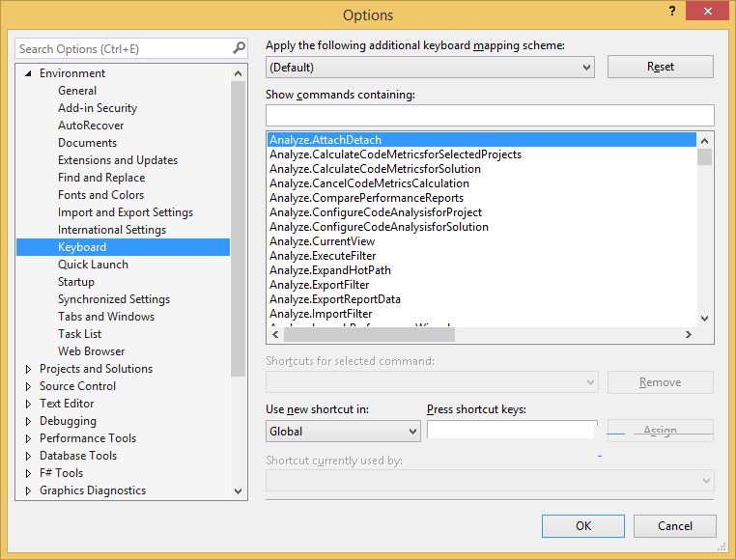Select the Documents settings page
Viewport: 736px width, 560px height.
(x=87, y=143)
